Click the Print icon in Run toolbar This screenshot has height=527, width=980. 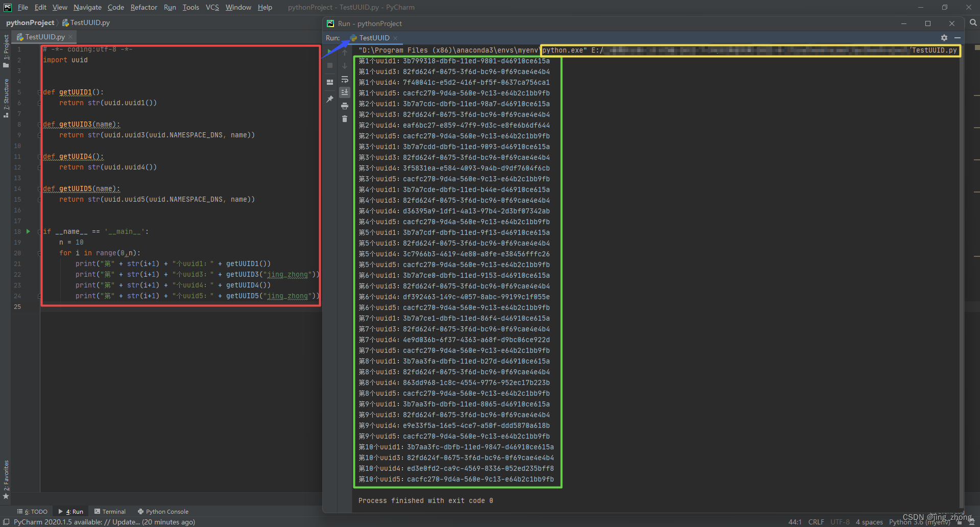coord(345,106)
